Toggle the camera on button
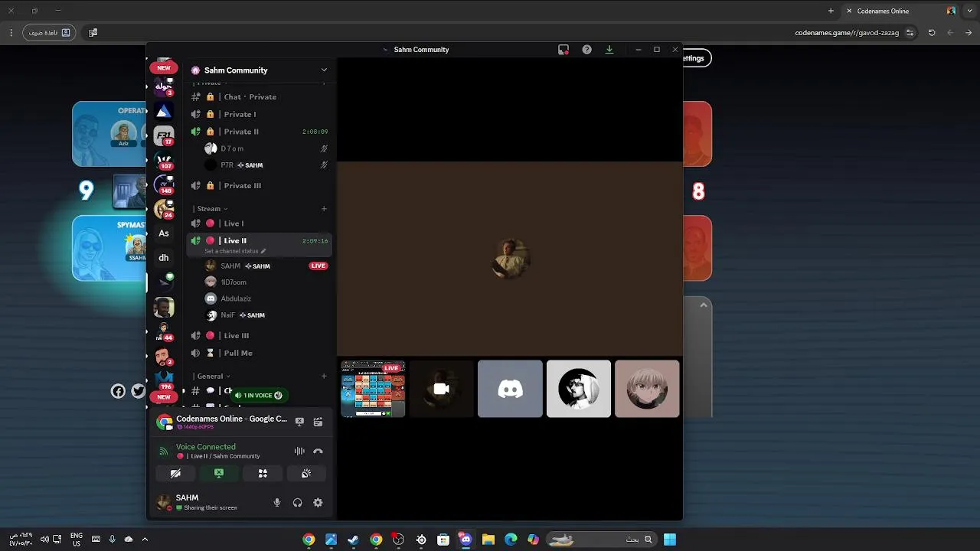Image resolution: width=980 pixels, height=551 pixels. 175,474
